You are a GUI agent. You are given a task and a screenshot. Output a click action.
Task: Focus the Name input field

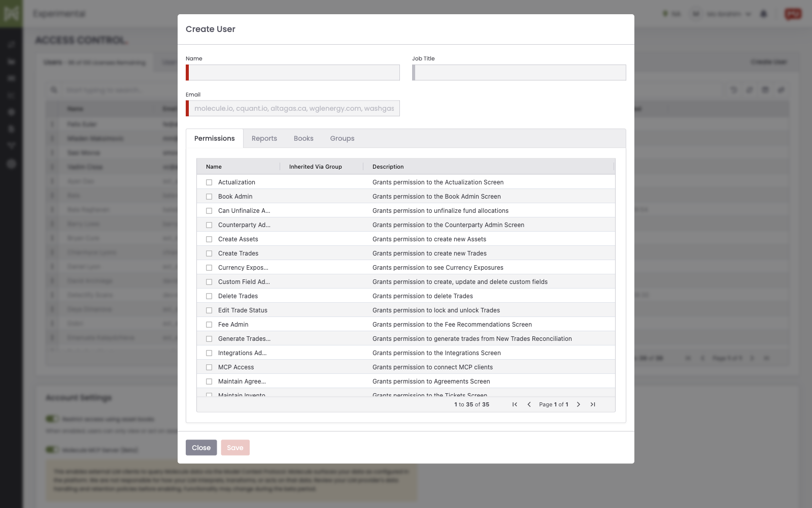click(x=293, y=73)
